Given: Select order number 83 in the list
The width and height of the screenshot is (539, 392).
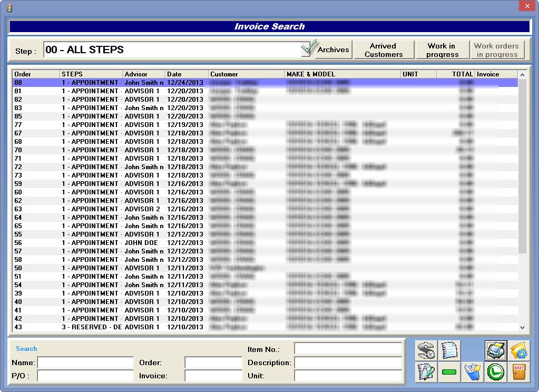Looking at the screenshot, I should 265,108.
